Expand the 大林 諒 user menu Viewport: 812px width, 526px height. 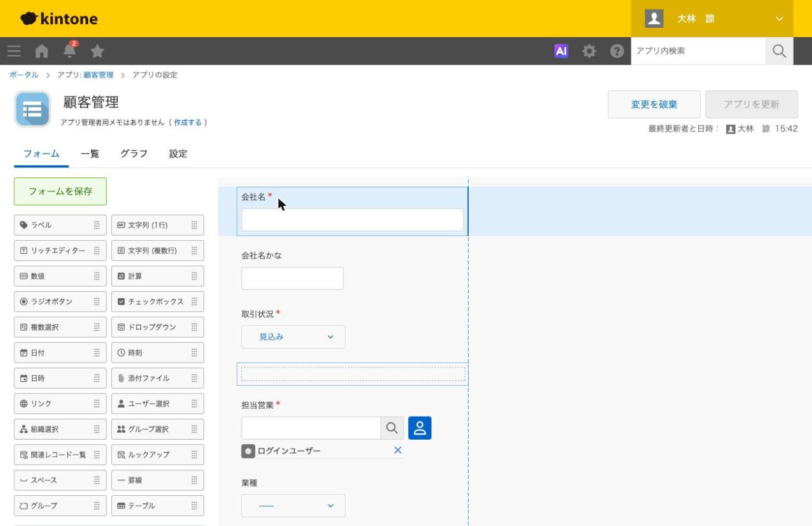(711, 18)
